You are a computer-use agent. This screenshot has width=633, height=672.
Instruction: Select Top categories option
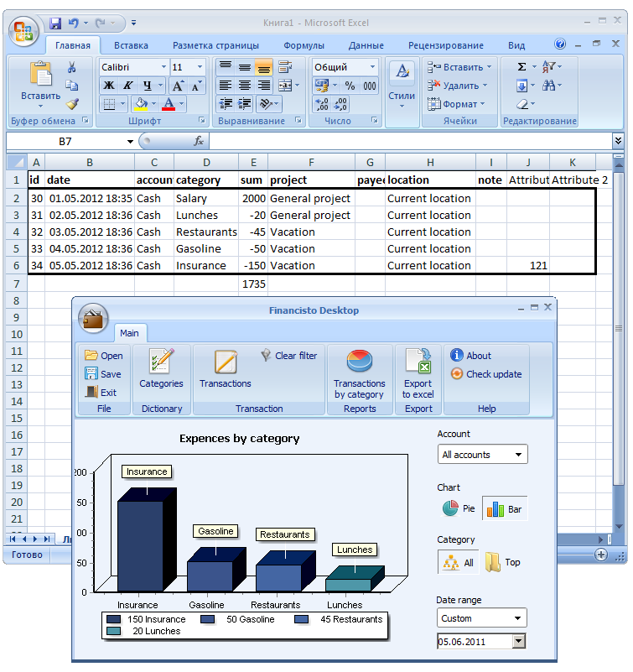[x=503, y=562]
